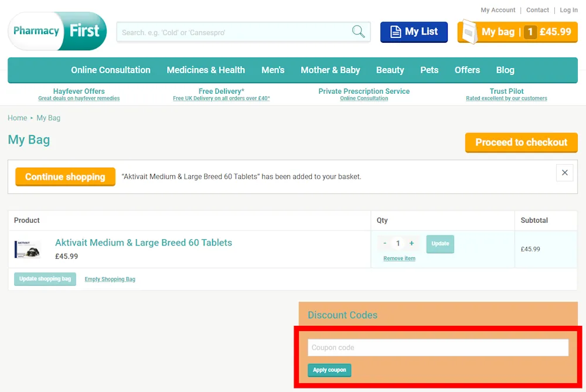This screenshot has width=586, height=392.
Task: Click the My List document icon
Action: [x=396, y=32]
